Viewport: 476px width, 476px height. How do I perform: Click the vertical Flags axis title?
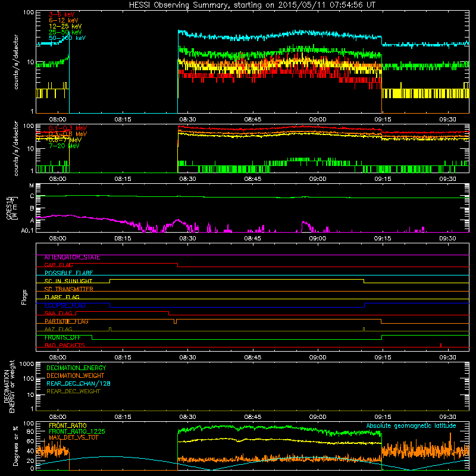click(x=24, y=297)
